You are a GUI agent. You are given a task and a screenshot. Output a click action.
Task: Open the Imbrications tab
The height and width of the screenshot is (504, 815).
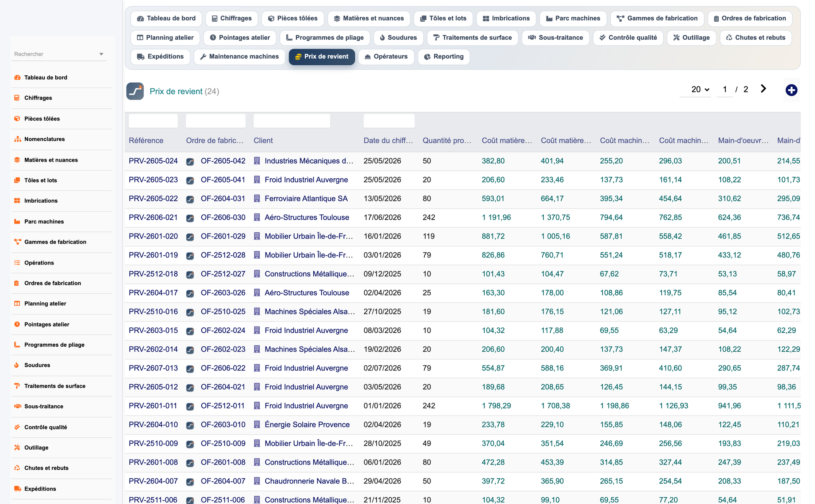[506, 18]
